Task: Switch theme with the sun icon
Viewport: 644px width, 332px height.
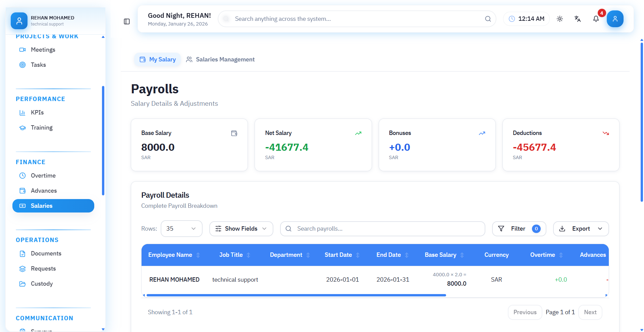Action: pyautogui.click(x=559, y=19)
